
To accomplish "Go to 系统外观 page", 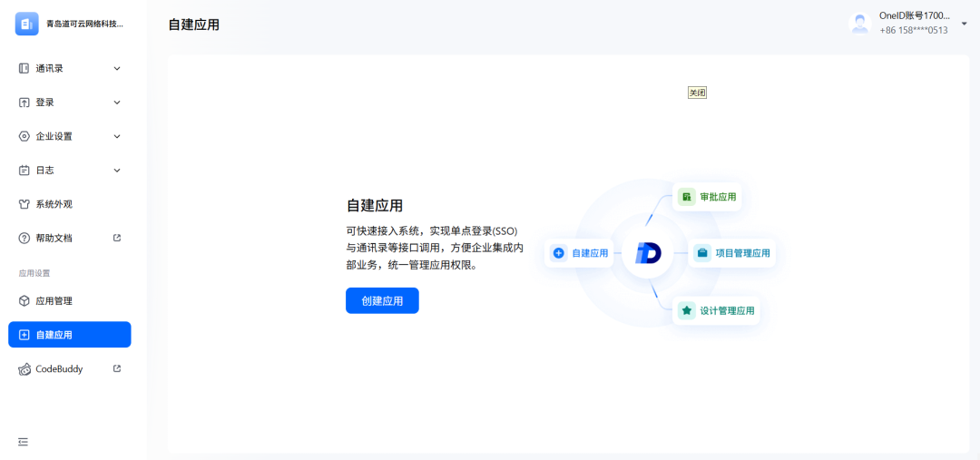I will click(x=69, y=204).
